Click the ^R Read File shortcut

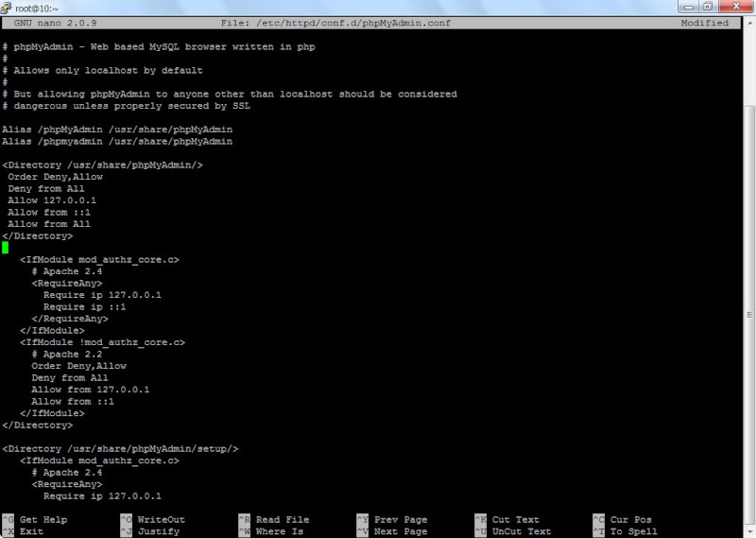tap(274, 520)
